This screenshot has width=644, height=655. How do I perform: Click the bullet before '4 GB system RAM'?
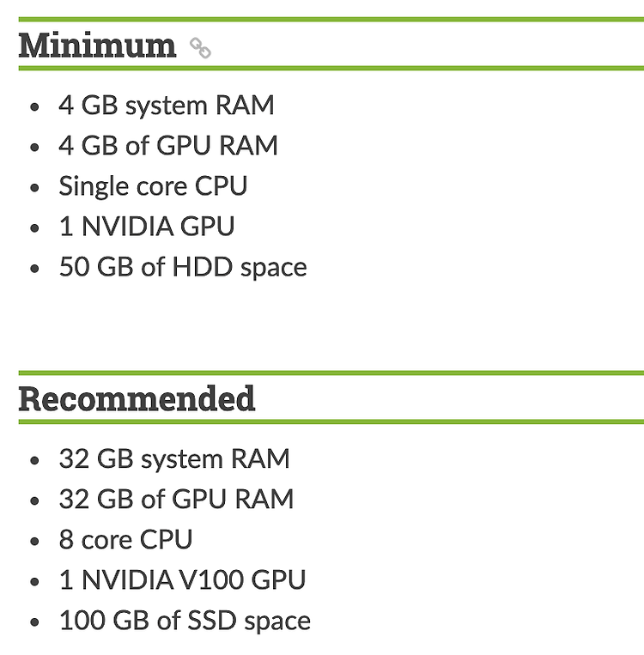click(x=34, y=106)
